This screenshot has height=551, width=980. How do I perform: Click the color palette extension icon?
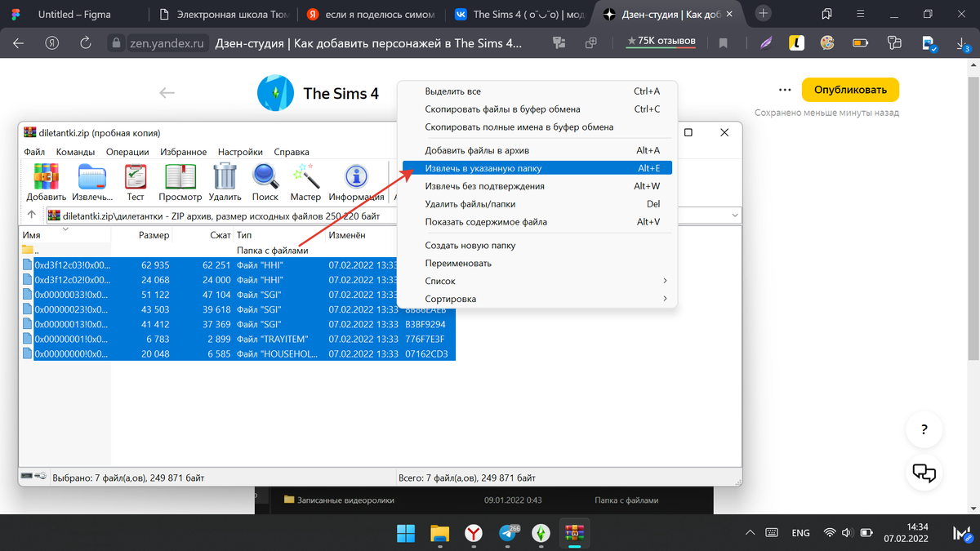(x=826, y=43)
